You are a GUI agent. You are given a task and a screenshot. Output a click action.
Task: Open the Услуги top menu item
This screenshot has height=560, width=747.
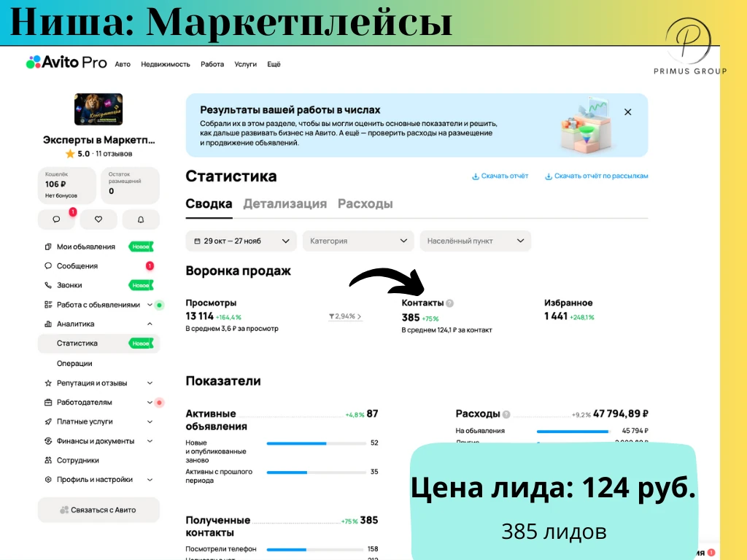[x=245, y=64]
